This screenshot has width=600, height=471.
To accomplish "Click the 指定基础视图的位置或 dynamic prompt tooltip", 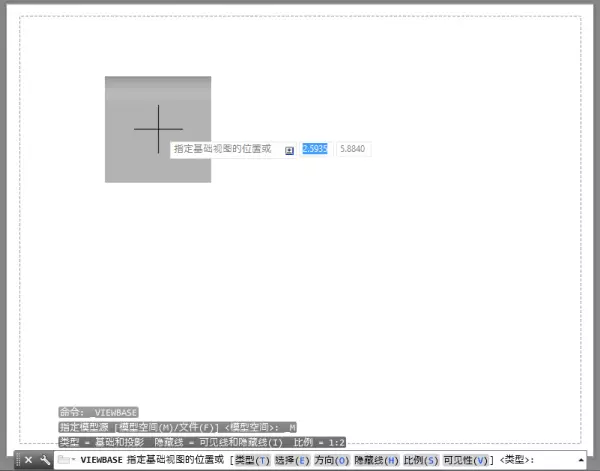I will pyautogui.click(x=222, y=149).
